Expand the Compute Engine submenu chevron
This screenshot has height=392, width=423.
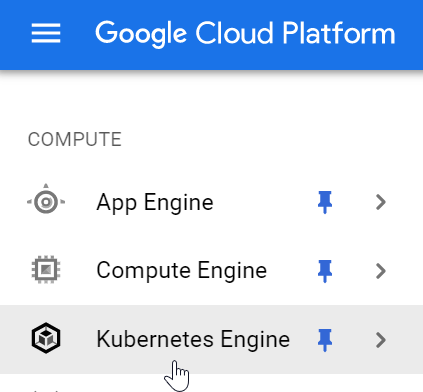point(381,271)
